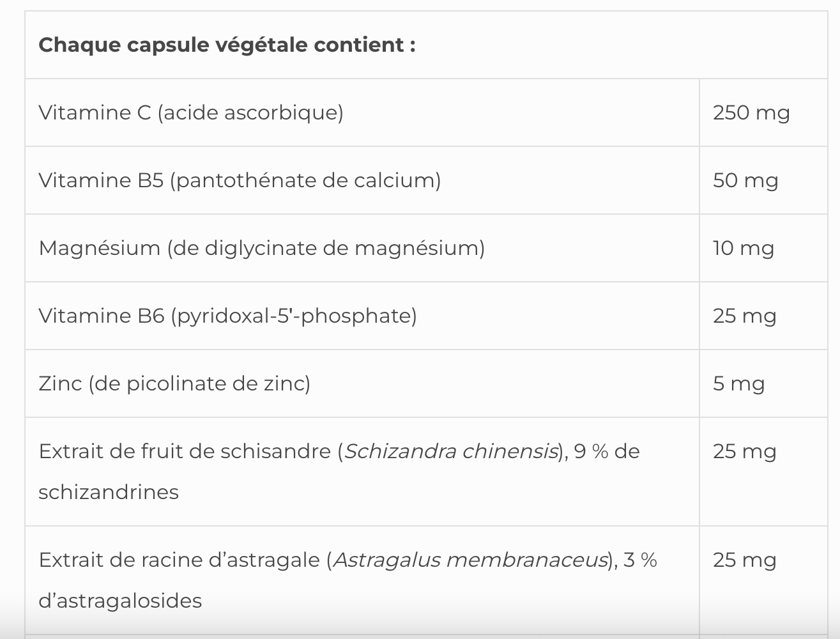The width and height of the screenshot is (840, 639).
Task: Click the italic "Astragalus membranaceus" name
Action: click(x=470, y=560)
